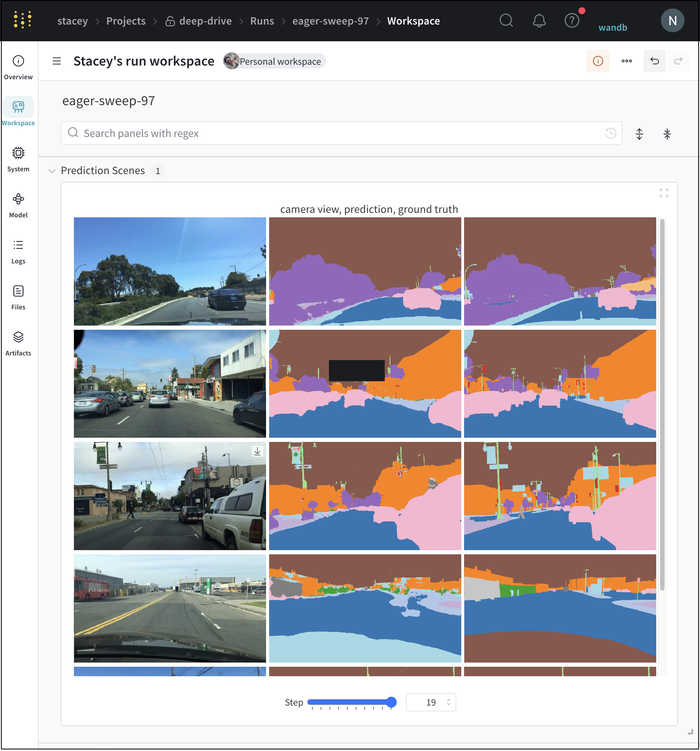The height and width of the screenshot is (751, 700).
Task: Go to the run Overview page
Action: (x=18, y=67)
